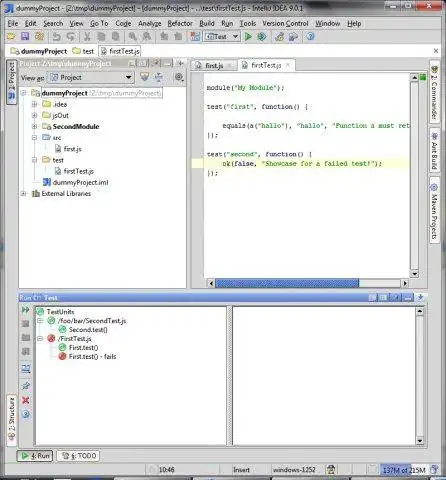Open the 4: Run tool window button

(x=35, y=456)
